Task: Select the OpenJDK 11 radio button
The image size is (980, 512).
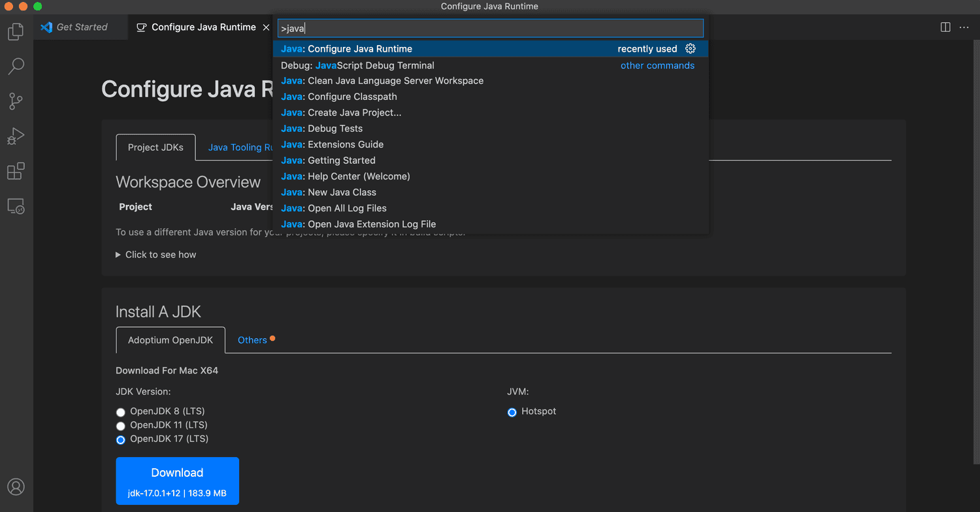Action: click(120, 426)
